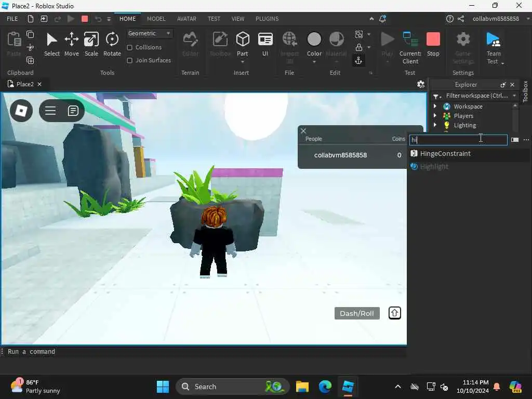Expand the Lighting tree node
Screen dimensions: 532x399
435,125
